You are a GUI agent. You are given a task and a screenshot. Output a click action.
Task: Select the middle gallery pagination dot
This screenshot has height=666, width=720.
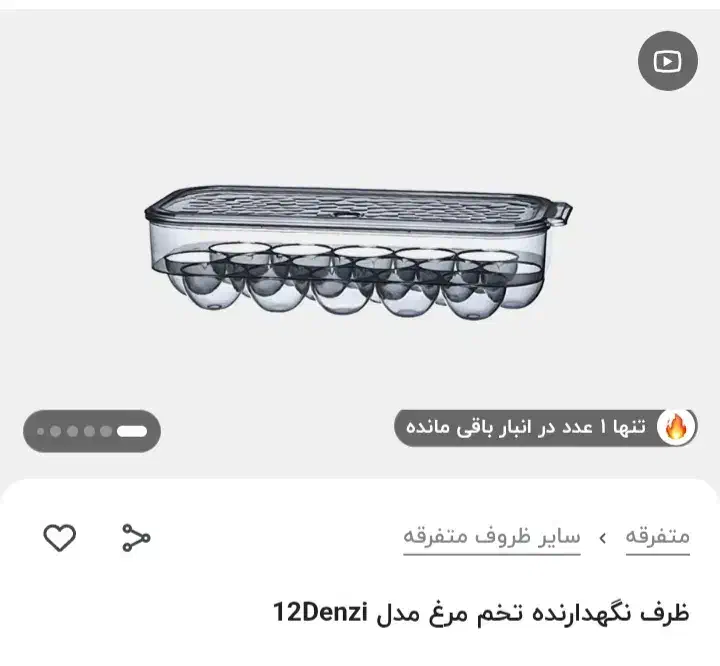pos(73,431)
